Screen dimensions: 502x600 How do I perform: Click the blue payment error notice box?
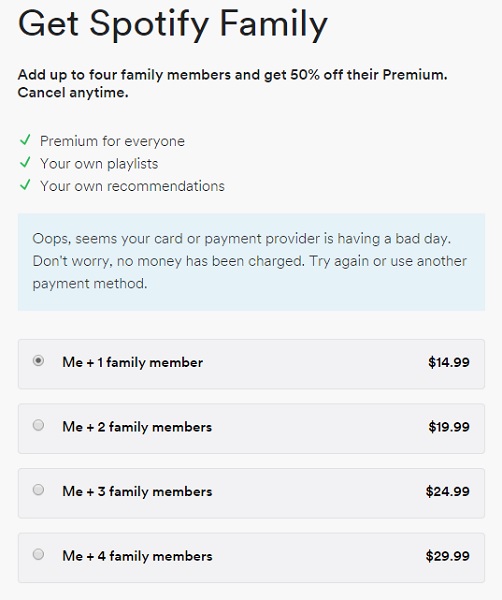(251, 262)
